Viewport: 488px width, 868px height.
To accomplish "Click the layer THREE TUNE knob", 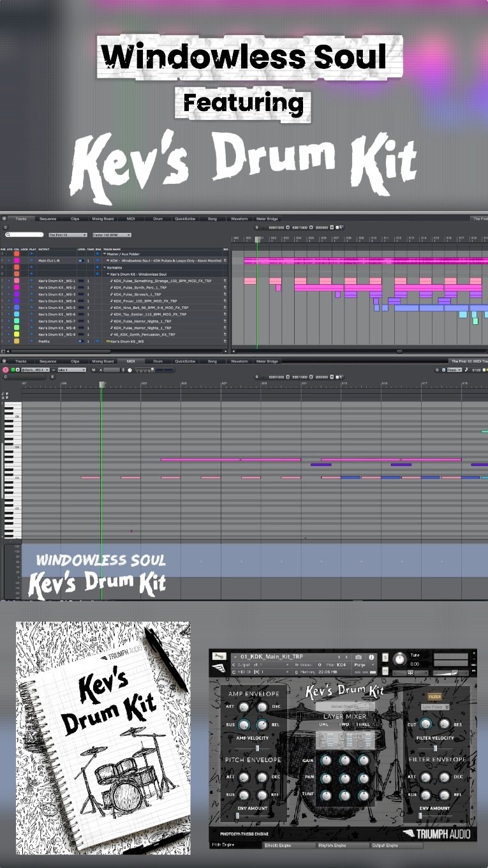I will click(364, 796).
